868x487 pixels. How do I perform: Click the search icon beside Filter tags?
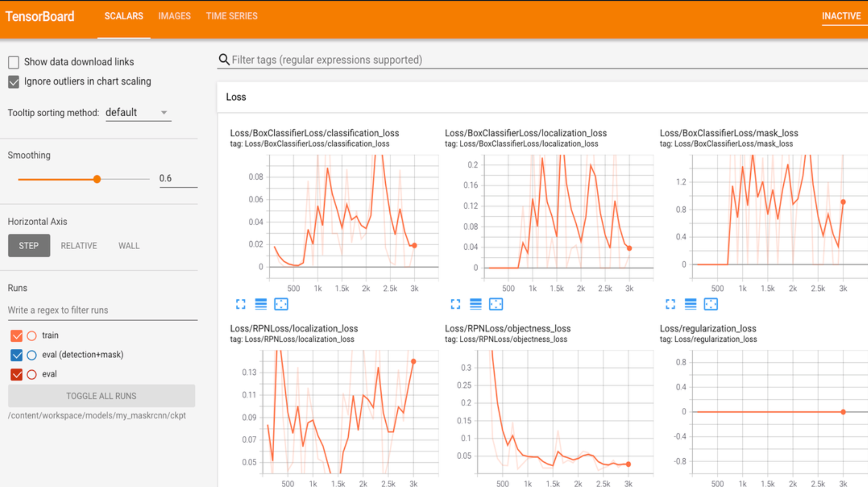pyautogui.click(x=224, y=60)
